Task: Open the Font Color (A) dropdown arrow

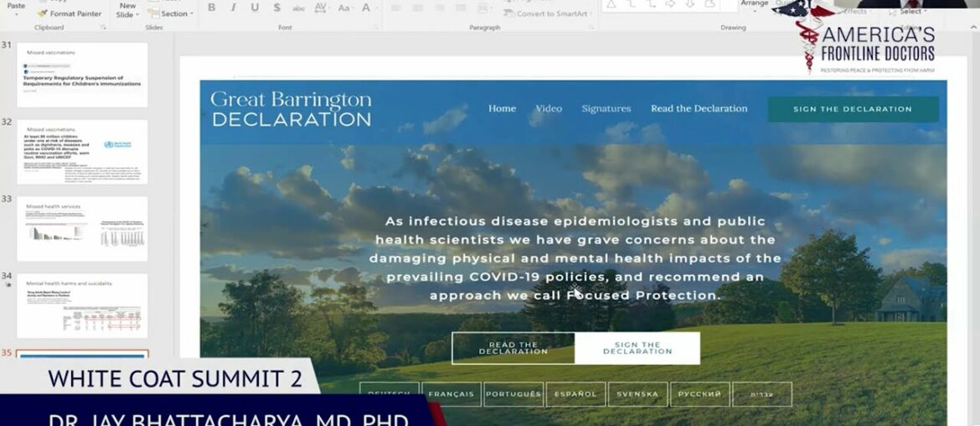Action: (x=375, y=8)
